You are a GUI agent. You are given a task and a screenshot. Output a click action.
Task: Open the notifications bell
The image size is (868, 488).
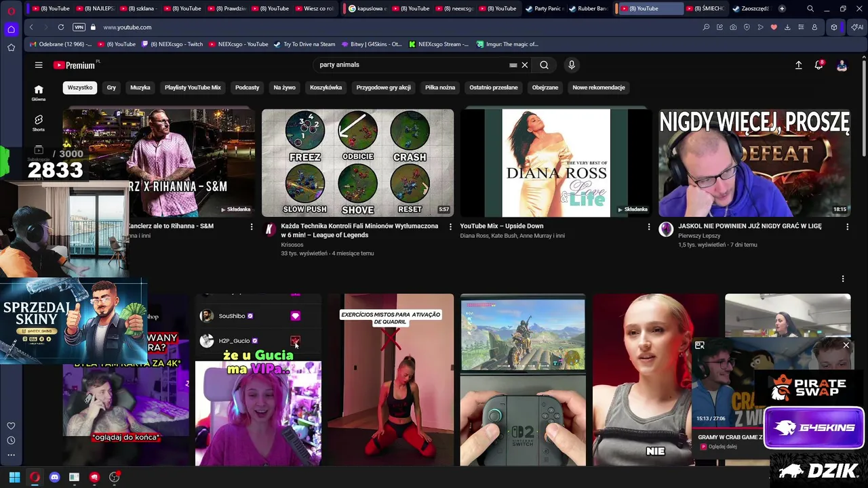(x=819, y=65)
